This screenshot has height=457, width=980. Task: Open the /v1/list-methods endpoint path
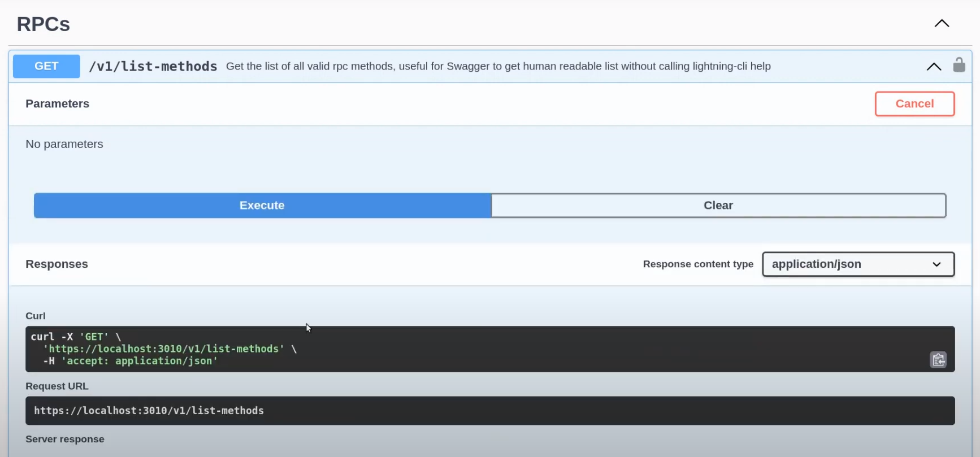153,66
